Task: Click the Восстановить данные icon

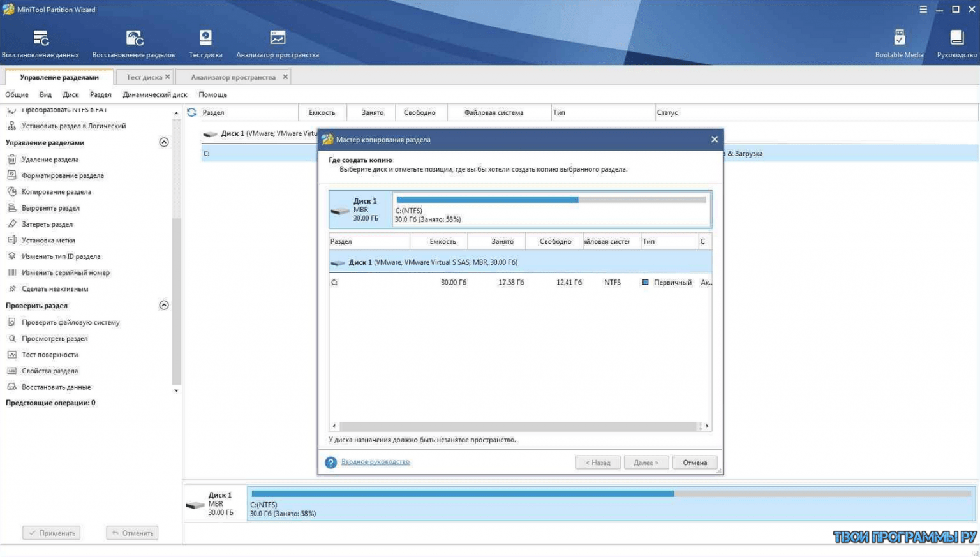Action: [x=12, y=387]
